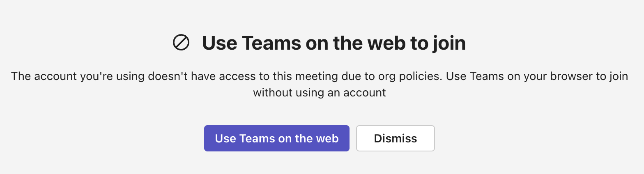This screenshot has height=174, width=644.
Task: Open Teams in the browser via purple button
Action: pyautogui.click(x=276, y=138)
